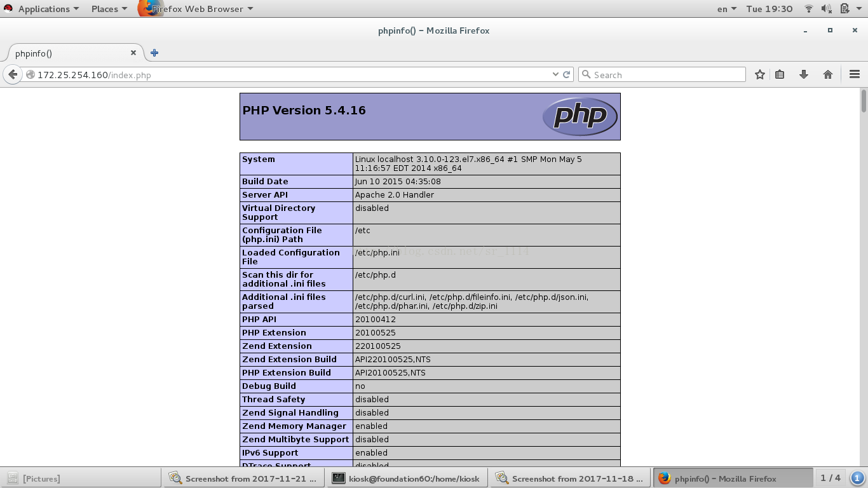
Task: Open Screenshot from 2017-11-18 taskbar item
Action: tap(571, 478)
